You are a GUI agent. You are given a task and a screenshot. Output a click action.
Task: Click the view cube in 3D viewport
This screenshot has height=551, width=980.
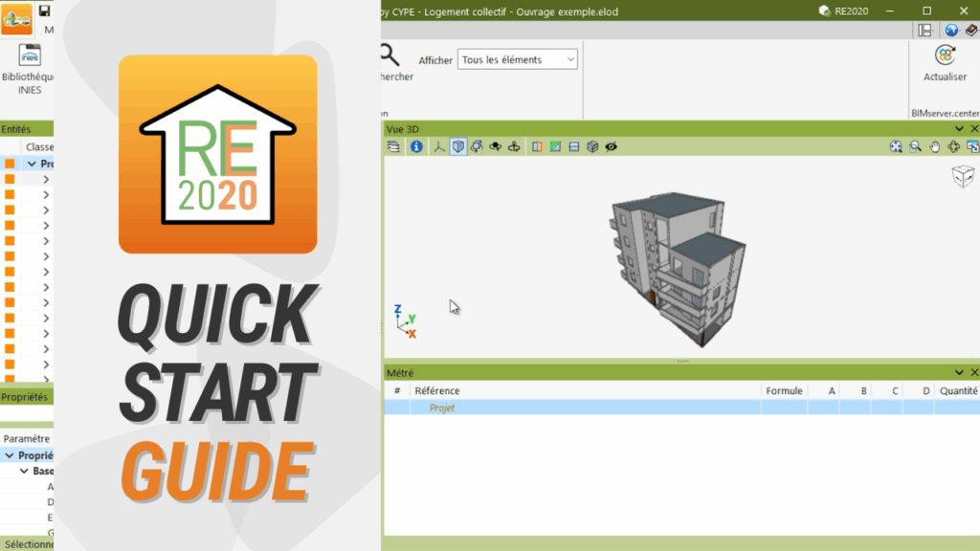962,176
